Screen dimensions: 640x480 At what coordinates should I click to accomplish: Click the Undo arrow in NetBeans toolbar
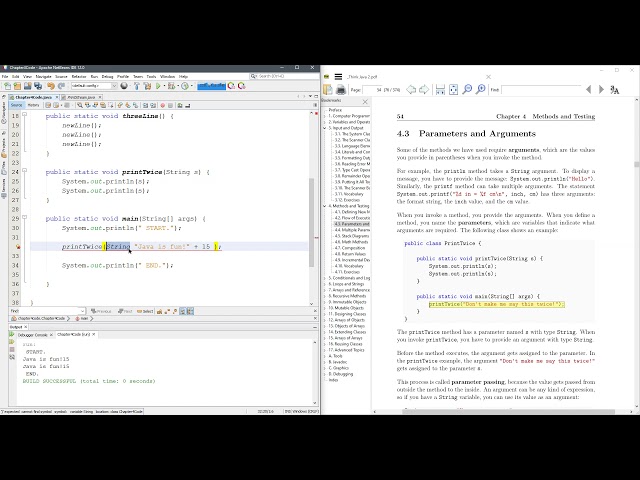51,86
